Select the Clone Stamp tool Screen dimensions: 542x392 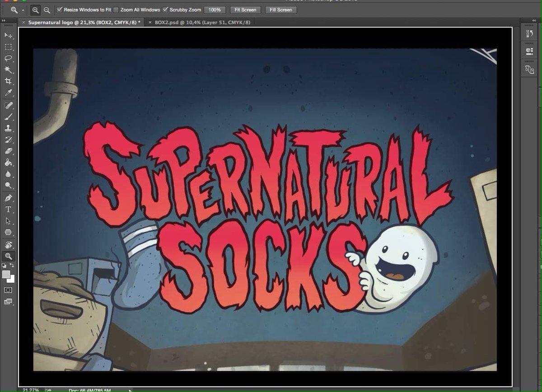click(x=8, y=128)
